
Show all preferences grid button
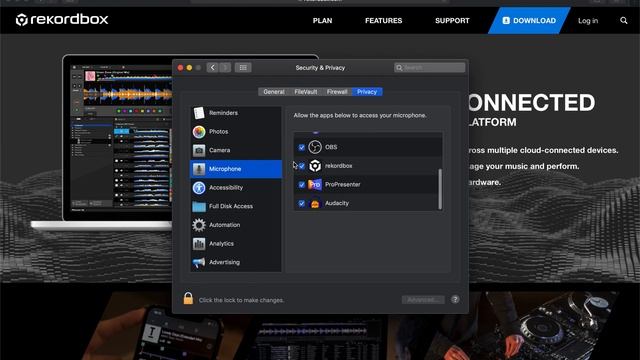[x=243, y=68]
